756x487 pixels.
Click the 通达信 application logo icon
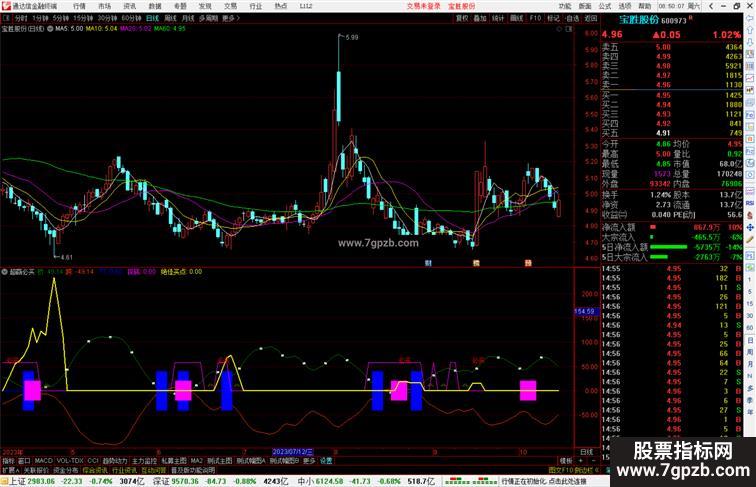5,6
